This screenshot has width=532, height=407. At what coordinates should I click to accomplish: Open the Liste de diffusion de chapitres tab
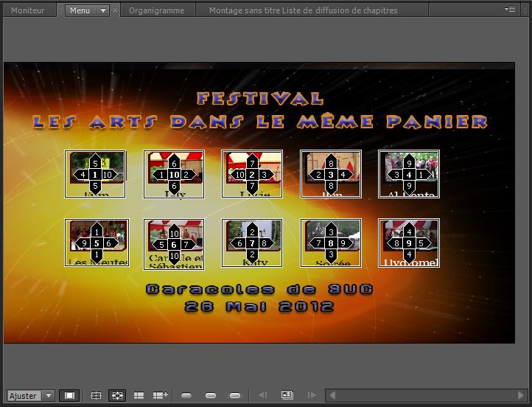[x=303, y=10]
